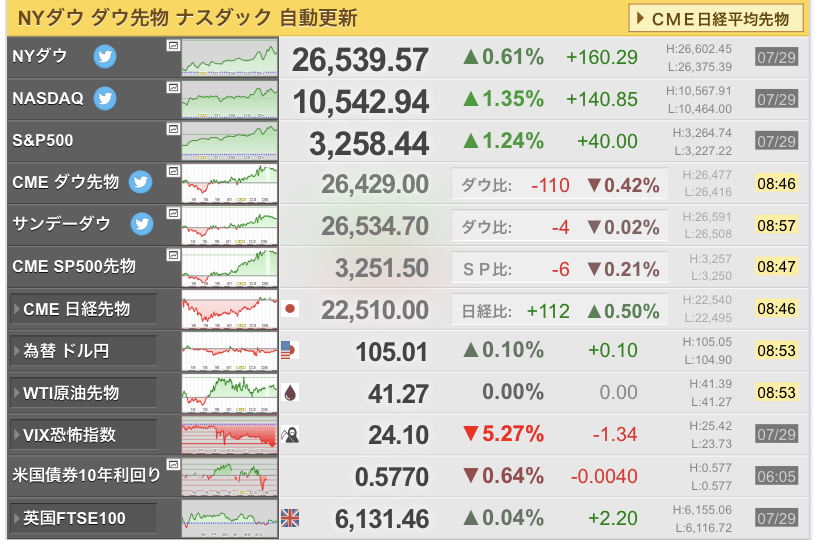
Task: Click the Twitter icon next to NYダウ
Action: (x=105, y=56)
